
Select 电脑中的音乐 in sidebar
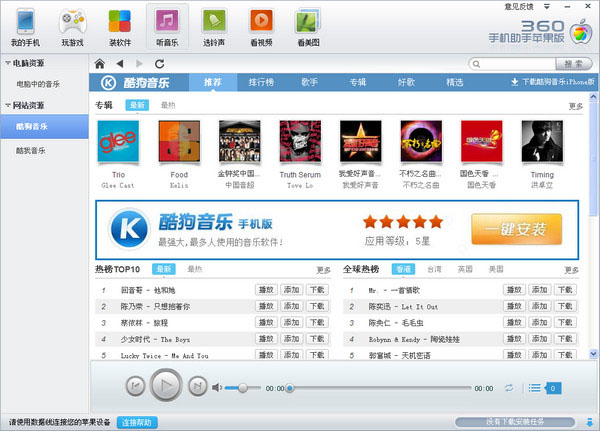point(38,84)
